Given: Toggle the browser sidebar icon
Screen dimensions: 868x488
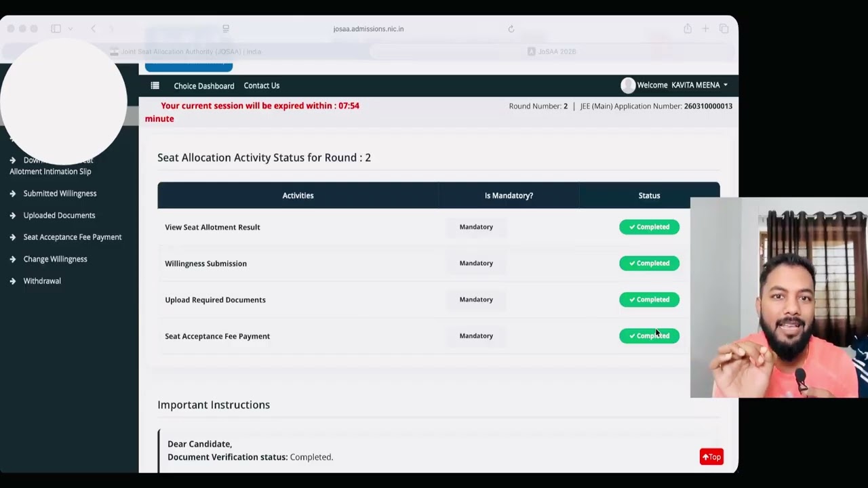Looking at the screenshot, I should click(x=56, y=28).
